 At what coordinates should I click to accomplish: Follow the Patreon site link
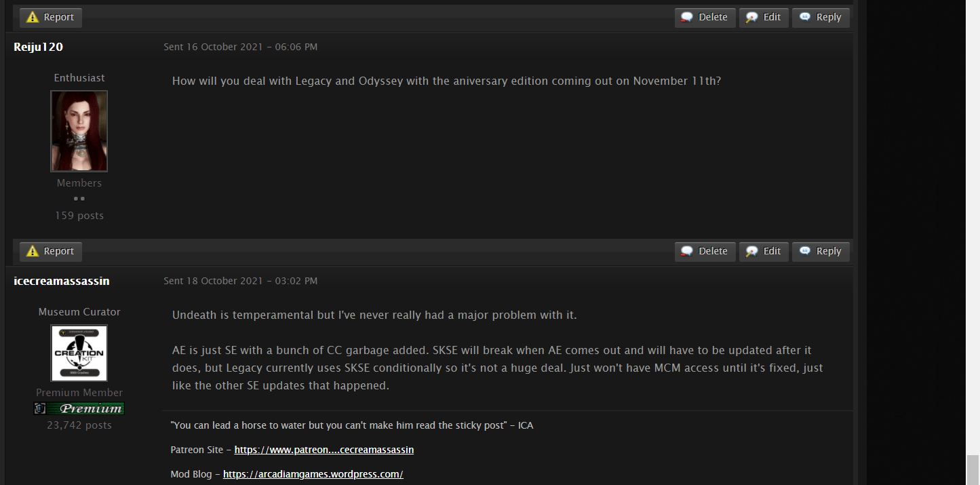[x=324, y=450]
